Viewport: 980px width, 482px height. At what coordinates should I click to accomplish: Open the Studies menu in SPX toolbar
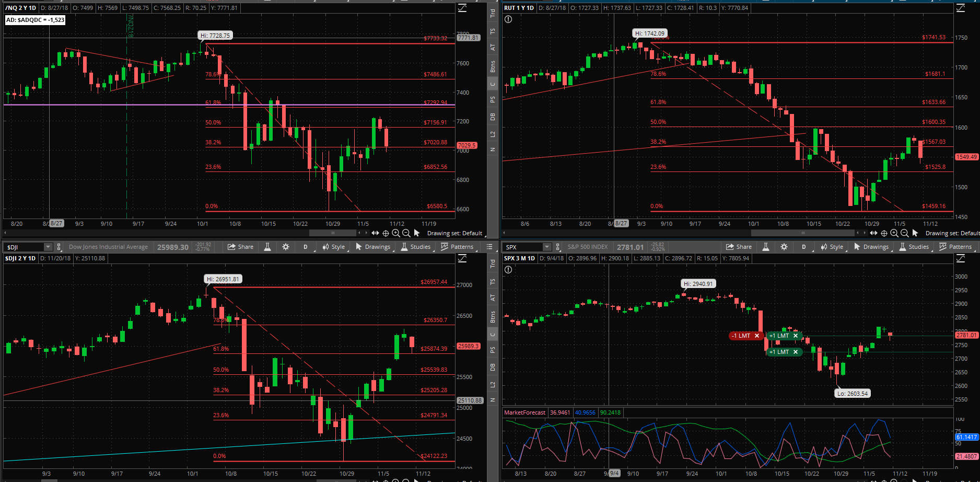click(x=914, y=247)
